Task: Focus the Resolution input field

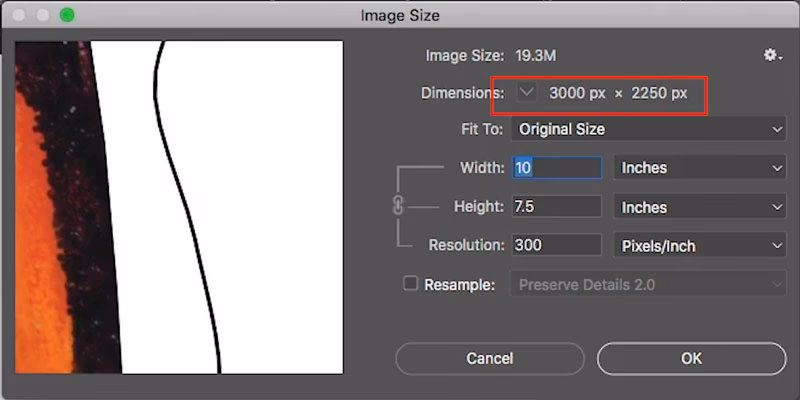Action: tap(556, 246)
